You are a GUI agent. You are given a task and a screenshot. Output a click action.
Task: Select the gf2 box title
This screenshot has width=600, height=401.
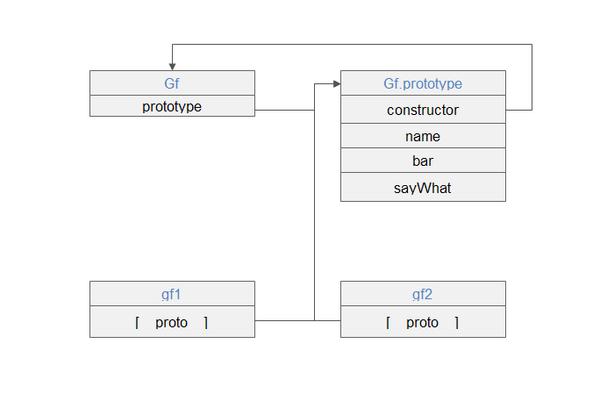click(423, 294)
